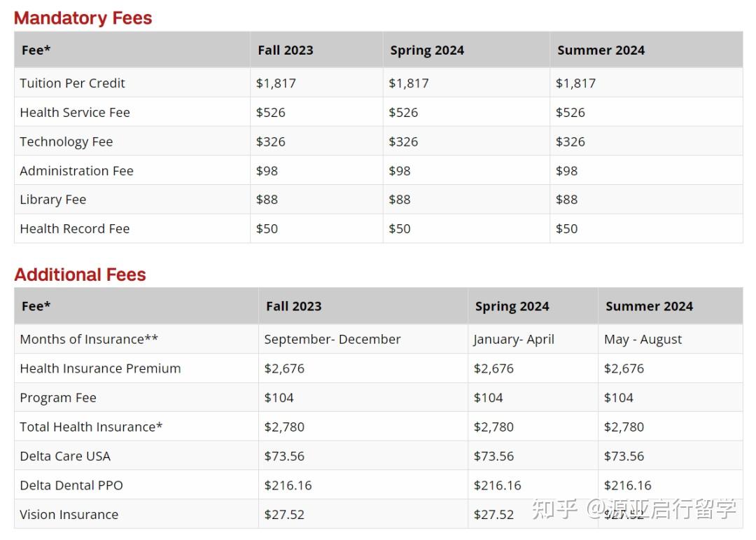Screen dimensions: 756x540
Task: Select the Delta Dental PPO row label
Action: coord(71,485)
